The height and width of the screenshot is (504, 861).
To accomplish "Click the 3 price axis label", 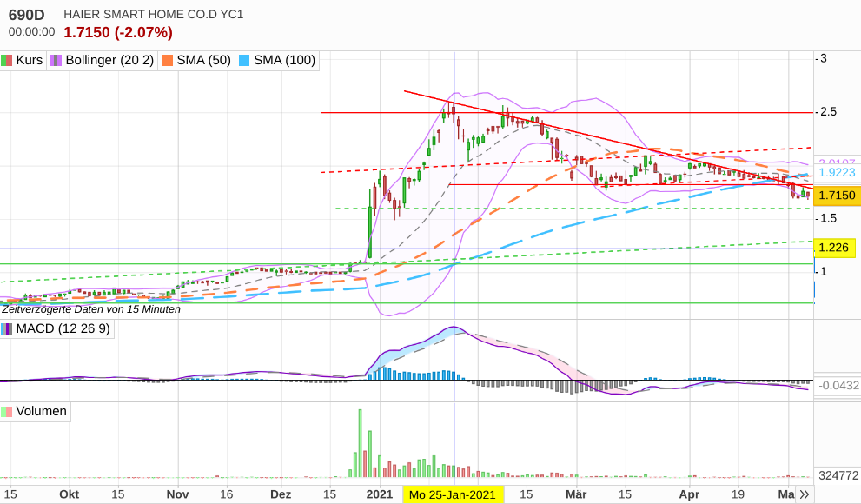I will 823,59.
